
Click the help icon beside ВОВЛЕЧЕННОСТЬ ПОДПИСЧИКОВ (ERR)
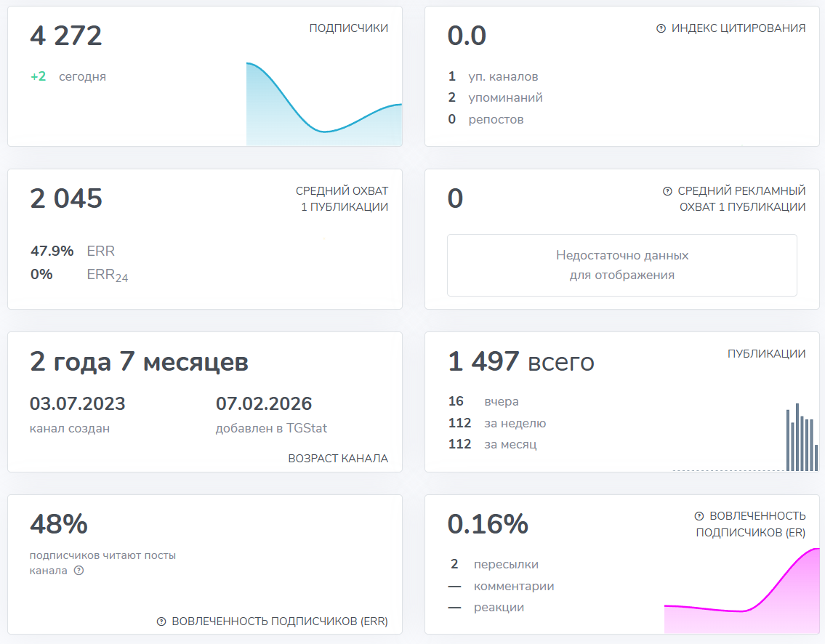(163, 621)
